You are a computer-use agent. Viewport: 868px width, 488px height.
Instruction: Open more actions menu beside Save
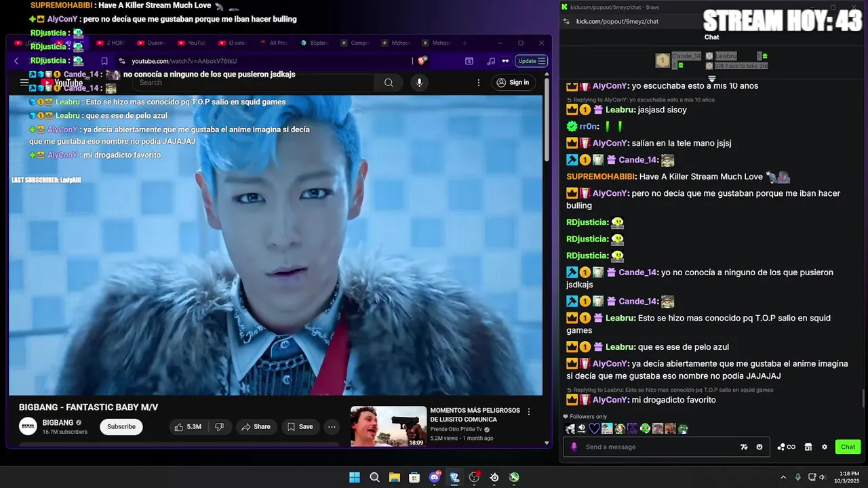(331, 426)
